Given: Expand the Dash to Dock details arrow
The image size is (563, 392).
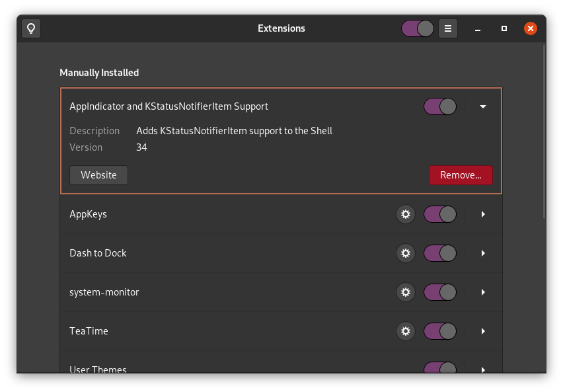Looking at the screenshot, I should click(483, 253).
